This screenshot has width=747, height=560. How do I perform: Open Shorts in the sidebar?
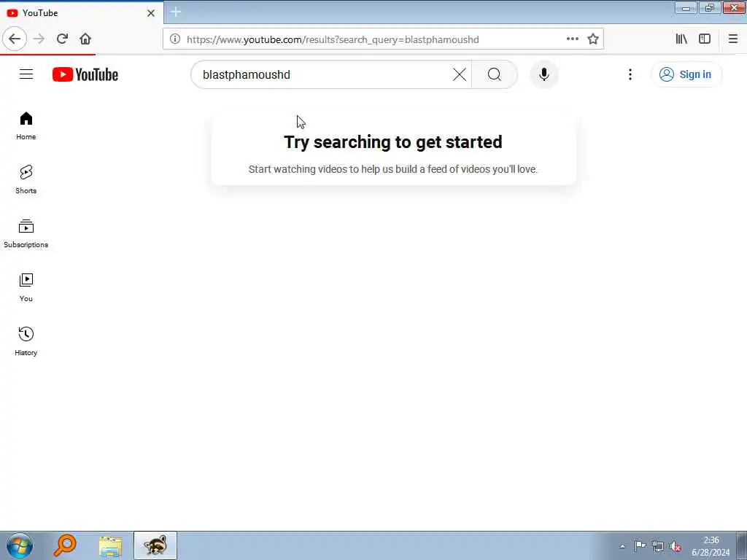click(26, 179)
